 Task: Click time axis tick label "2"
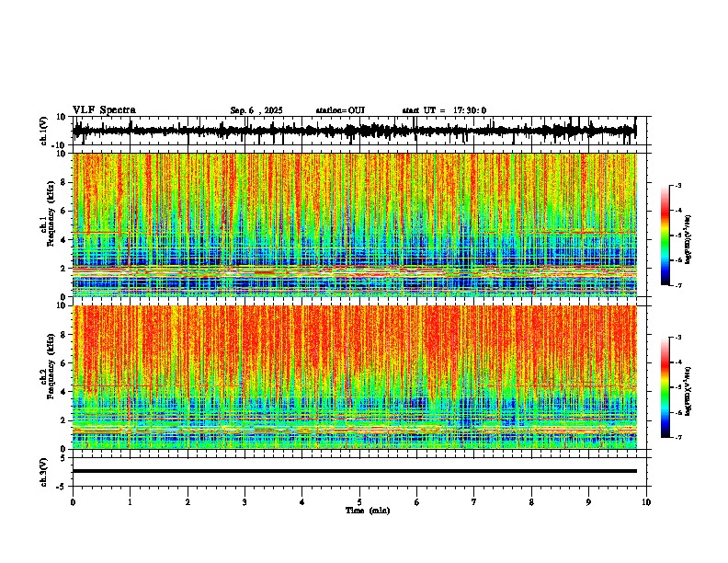188,502
